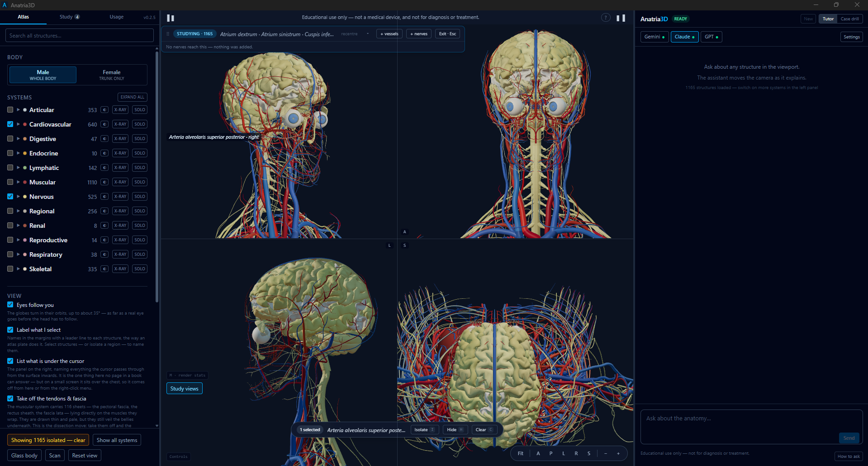Enable the Articular system checkbox

[x=10, y=110]
